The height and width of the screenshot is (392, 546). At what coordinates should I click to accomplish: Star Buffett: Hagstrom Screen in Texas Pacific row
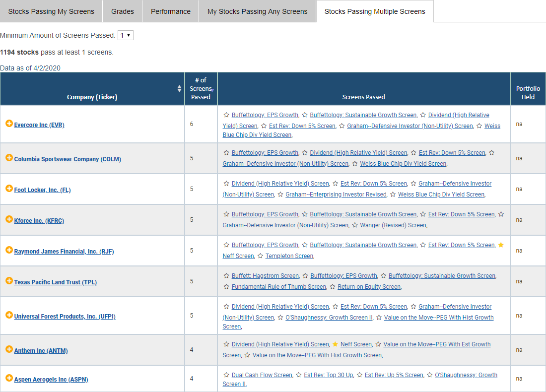coord(226,276)
